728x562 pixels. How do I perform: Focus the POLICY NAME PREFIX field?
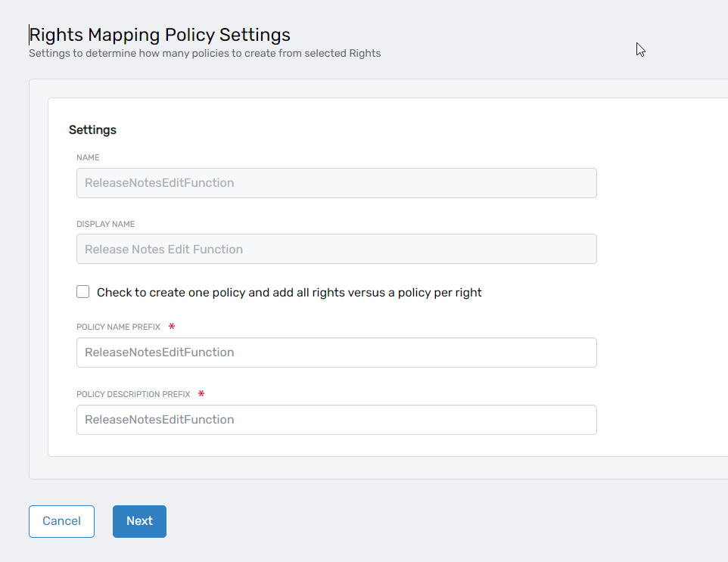pos(336,352)
